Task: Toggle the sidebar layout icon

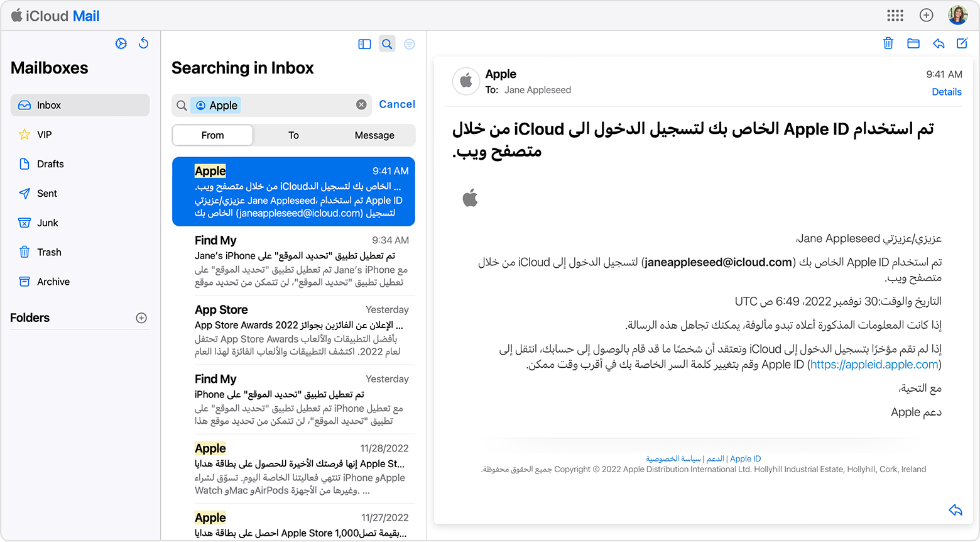Action: pos(364,44)
